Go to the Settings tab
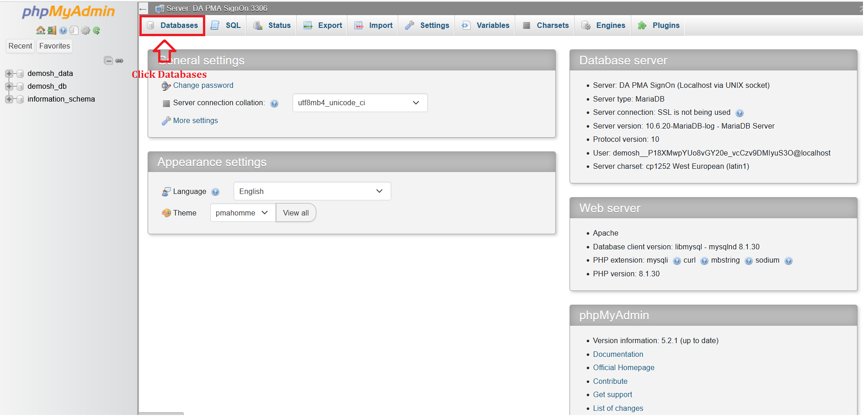The height and width of the screenshot is (420, 868). (427, 26)
